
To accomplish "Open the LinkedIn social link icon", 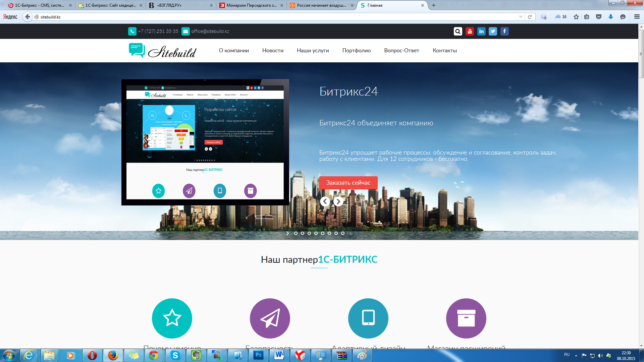I will [x=481, y=31].
